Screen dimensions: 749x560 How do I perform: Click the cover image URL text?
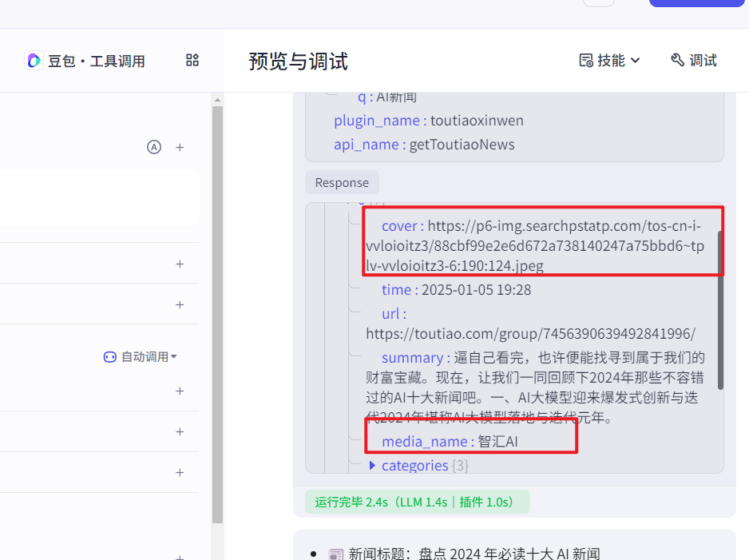534,245
